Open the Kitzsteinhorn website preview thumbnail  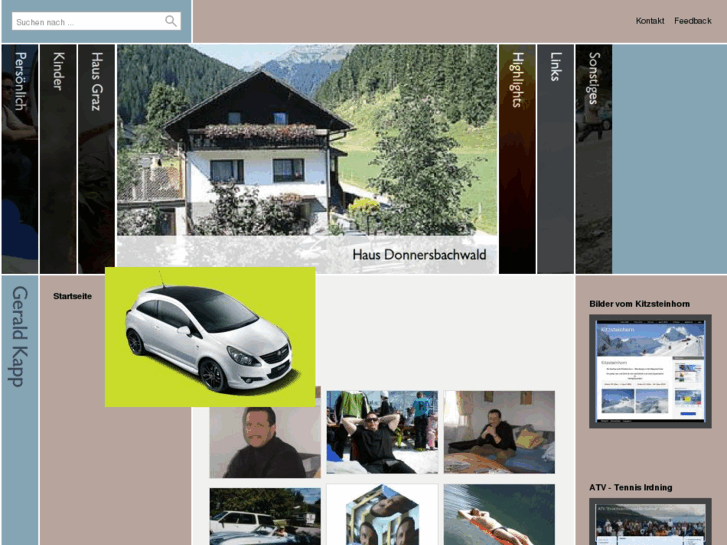[x=650, y=371]
